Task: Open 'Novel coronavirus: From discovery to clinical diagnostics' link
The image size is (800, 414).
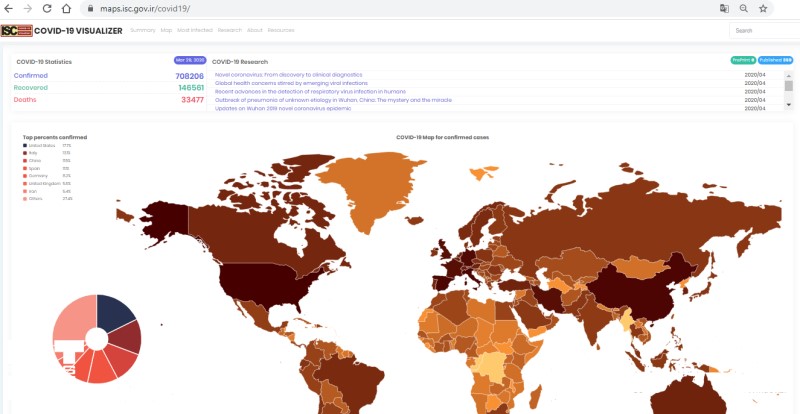Action: (x=288, y=75)
